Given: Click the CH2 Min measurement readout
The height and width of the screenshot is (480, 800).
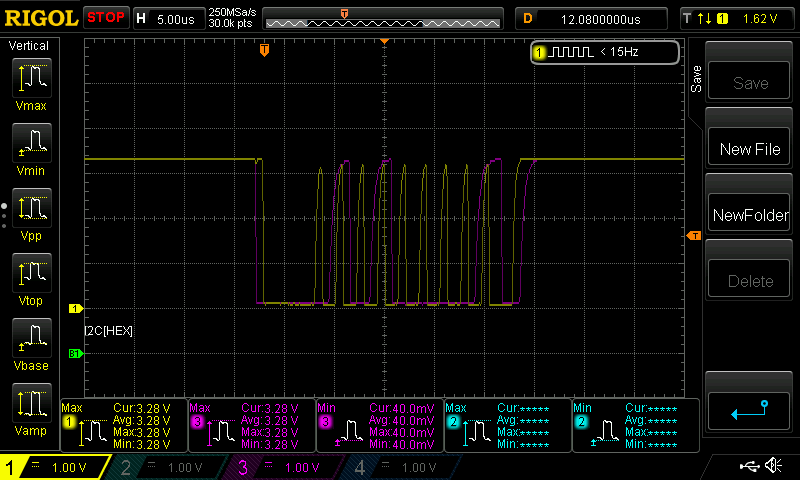Looking at the screenshot, I should 636,425.
